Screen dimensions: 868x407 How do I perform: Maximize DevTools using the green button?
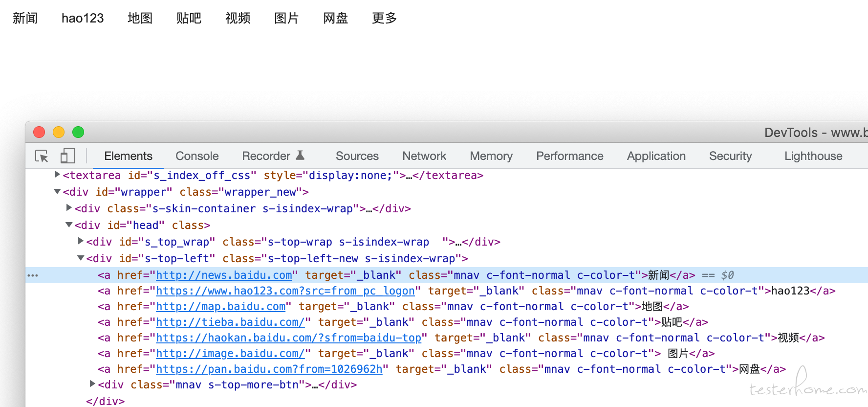point(78,132)
